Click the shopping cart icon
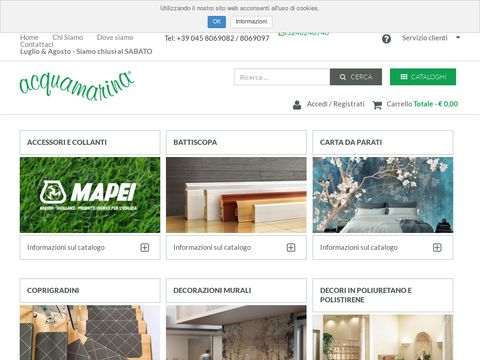The width and height of the screenshot is (480, 360). 377,105
